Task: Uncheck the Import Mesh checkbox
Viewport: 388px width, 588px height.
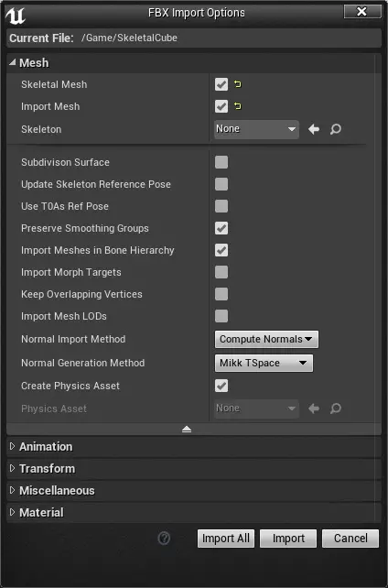Action: (221, 106)
